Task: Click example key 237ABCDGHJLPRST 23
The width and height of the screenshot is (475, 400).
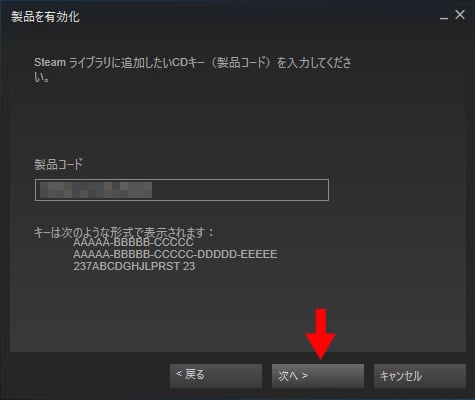Action: tap(134, 266)
